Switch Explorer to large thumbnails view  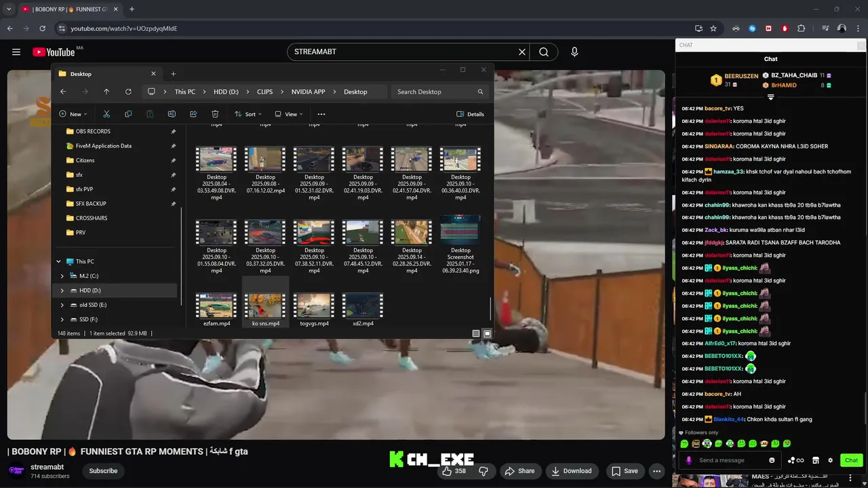487,333
